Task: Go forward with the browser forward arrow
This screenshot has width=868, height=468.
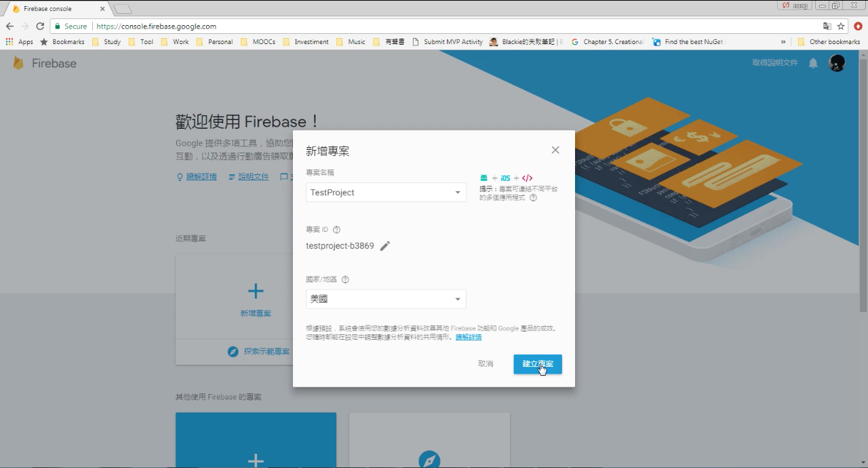Action: point(25,26)
